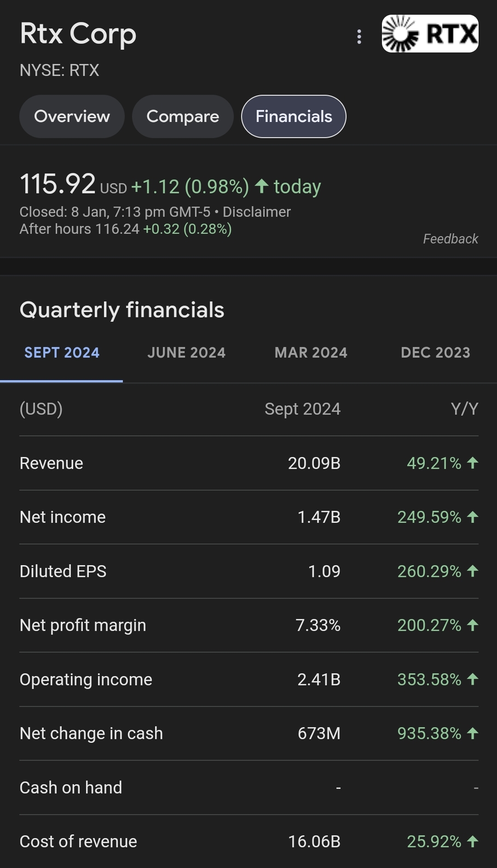Click the Diluted EPS Y/Y up arrow
This screenshot has width=497, height=868.
[473, 571]
